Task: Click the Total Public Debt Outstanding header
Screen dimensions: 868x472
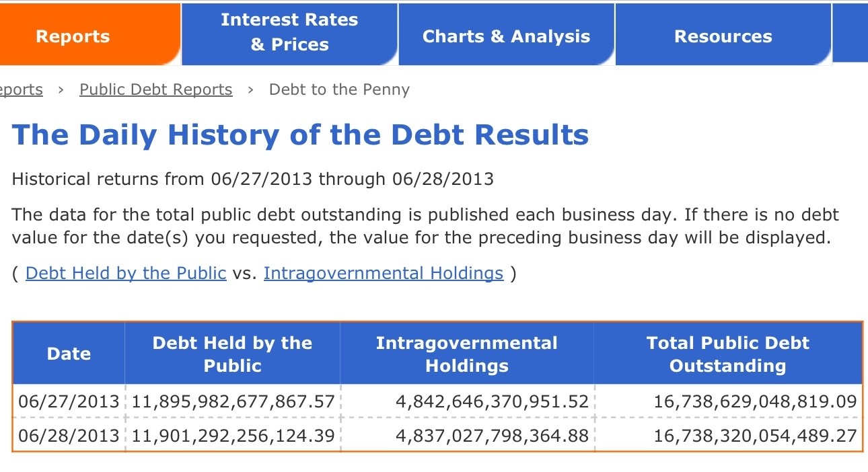Action: [x=727, y=354]
